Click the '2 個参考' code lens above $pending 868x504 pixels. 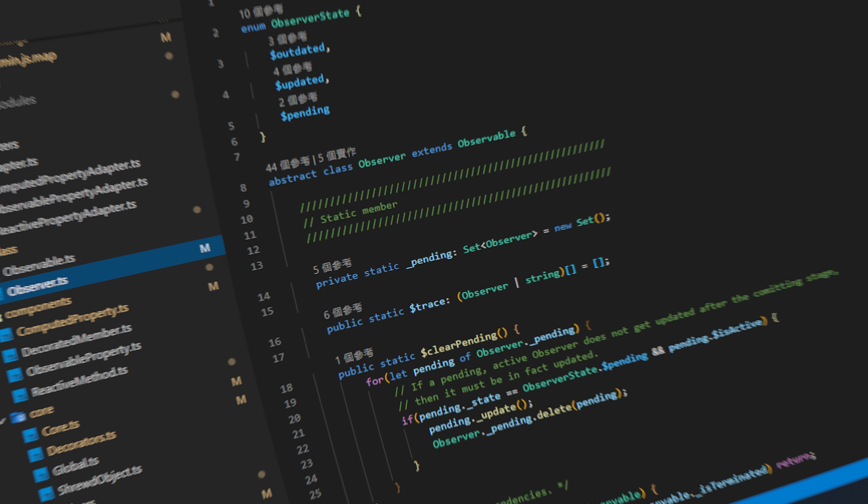pyautogui.click(x=299, y=100)
